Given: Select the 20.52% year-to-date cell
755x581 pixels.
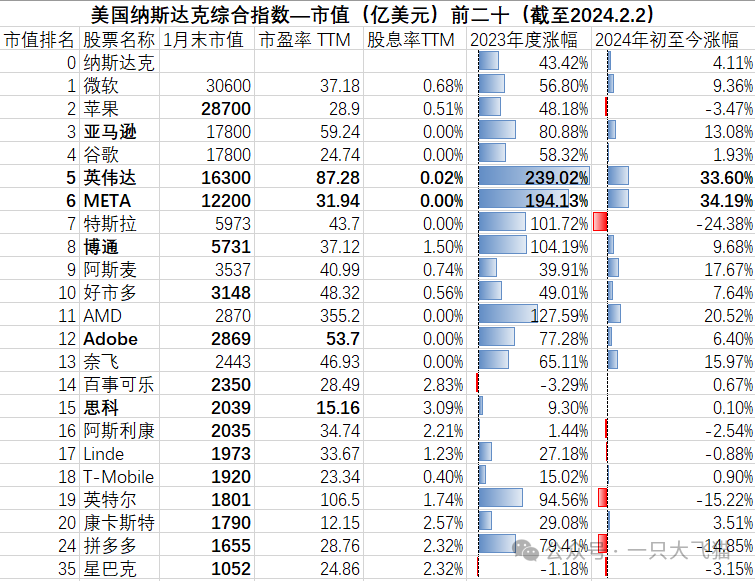Looking at the screenshot, I should (x=729, y=316).
